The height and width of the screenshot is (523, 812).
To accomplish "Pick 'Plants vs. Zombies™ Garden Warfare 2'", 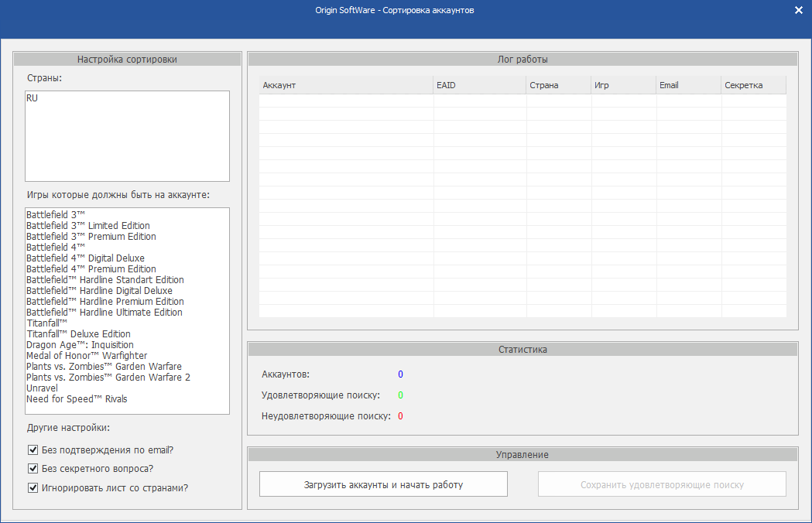I will click(108, 378).
